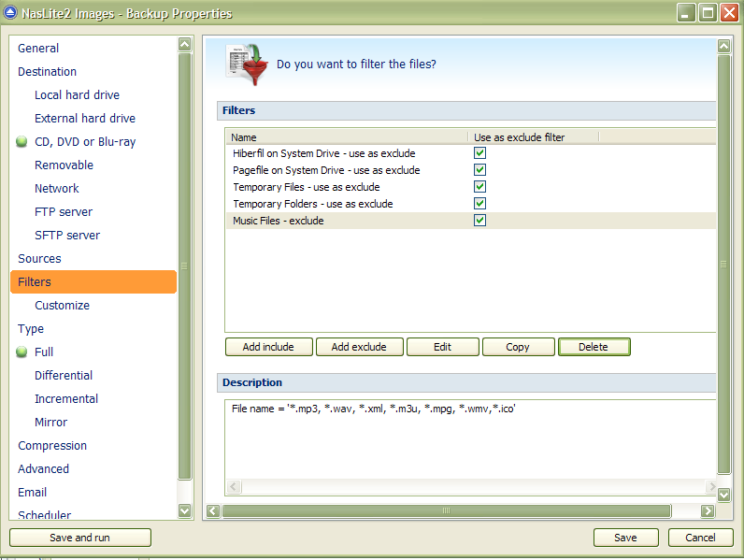Click green dot beside Full type

(x=21, y=352)
